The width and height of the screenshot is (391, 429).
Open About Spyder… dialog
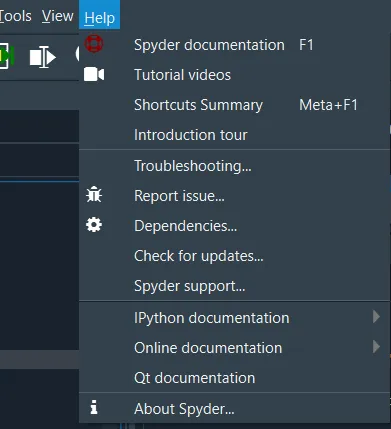click(x=235, y=408)
